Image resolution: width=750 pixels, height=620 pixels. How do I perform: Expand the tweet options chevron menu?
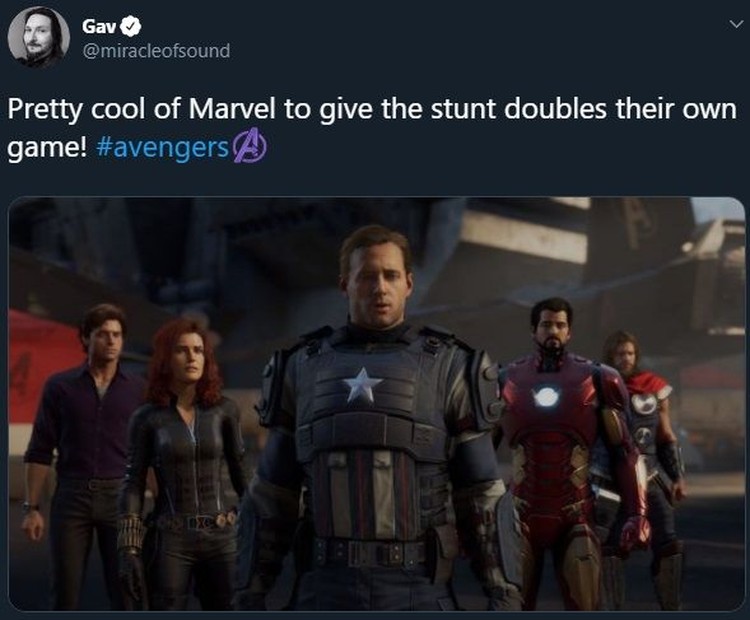[x=735, y=24]
